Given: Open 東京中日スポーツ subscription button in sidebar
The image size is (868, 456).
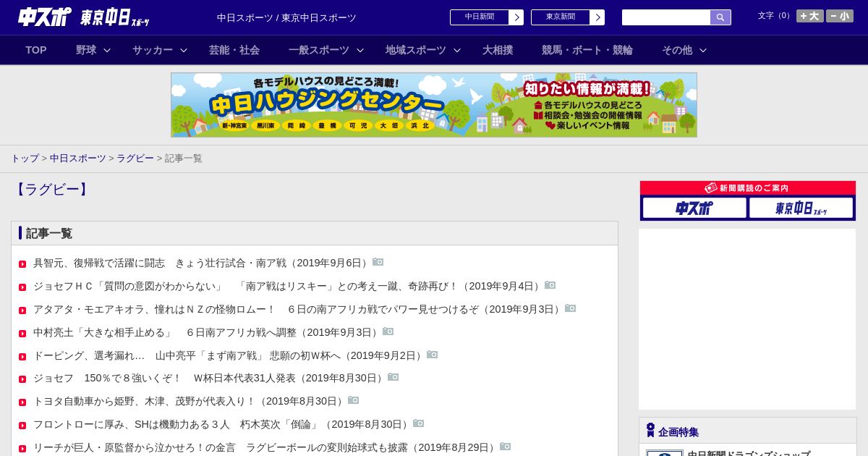Looking at the screenshot, I should click(801, 208).
